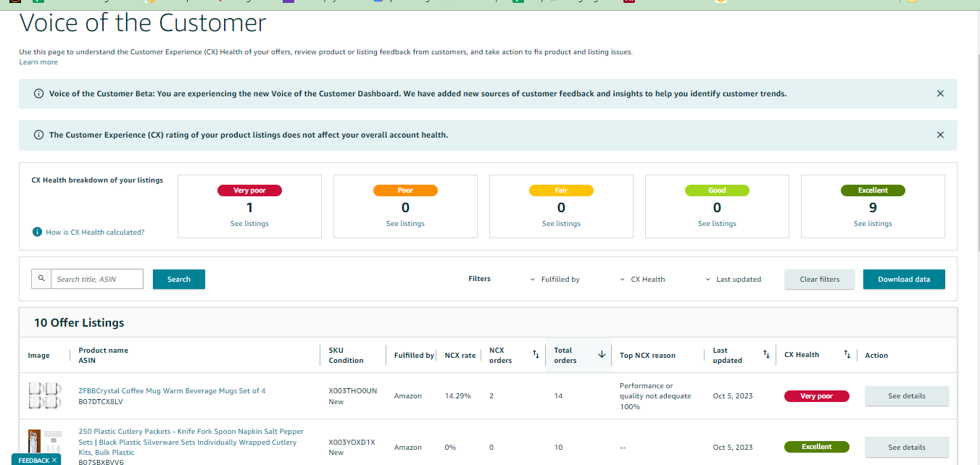Click the search magnifier icon
The width and height of the screenshot is (980, 465).
[41, 279]
